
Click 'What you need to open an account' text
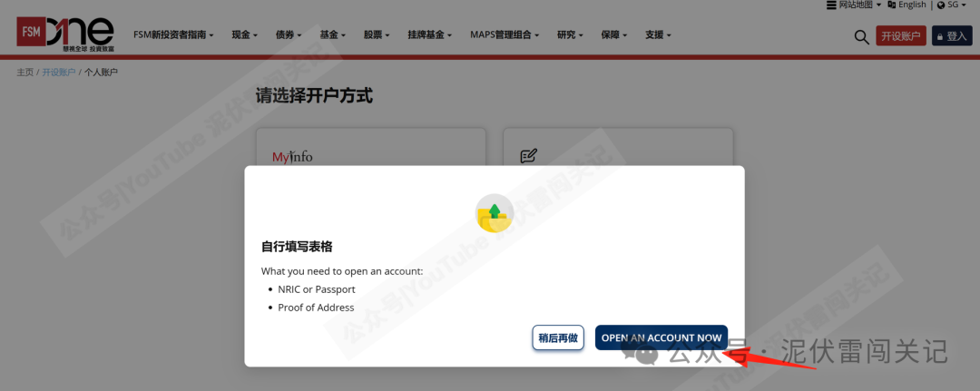click(x=342, y=271)
